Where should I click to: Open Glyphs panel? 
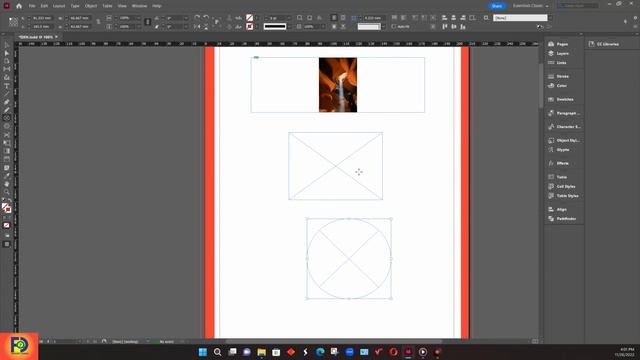click(562, 149)
